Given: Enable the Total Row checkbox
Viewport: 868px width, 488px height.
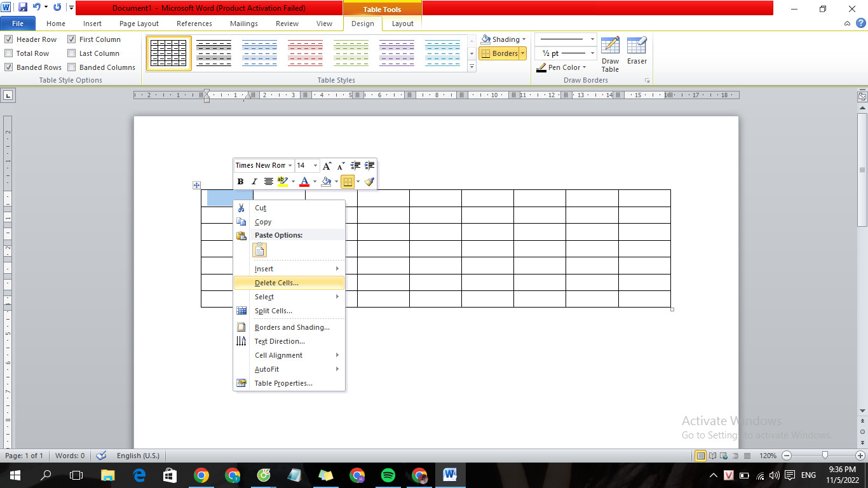Looking at the screenshot, I should coord(9,53).
